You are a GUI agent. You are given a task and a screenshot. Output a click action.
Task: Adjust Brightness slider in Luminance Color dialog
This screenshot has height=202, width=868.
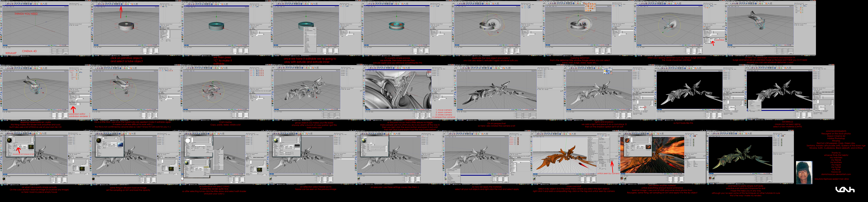(642, 142)
